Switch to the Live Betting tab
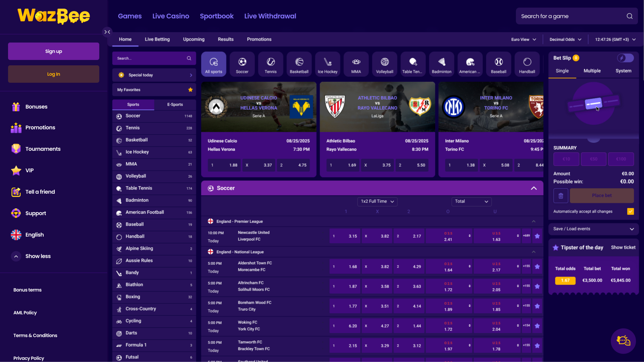Viewport: 644px width, 362px height. pos(157,39)
